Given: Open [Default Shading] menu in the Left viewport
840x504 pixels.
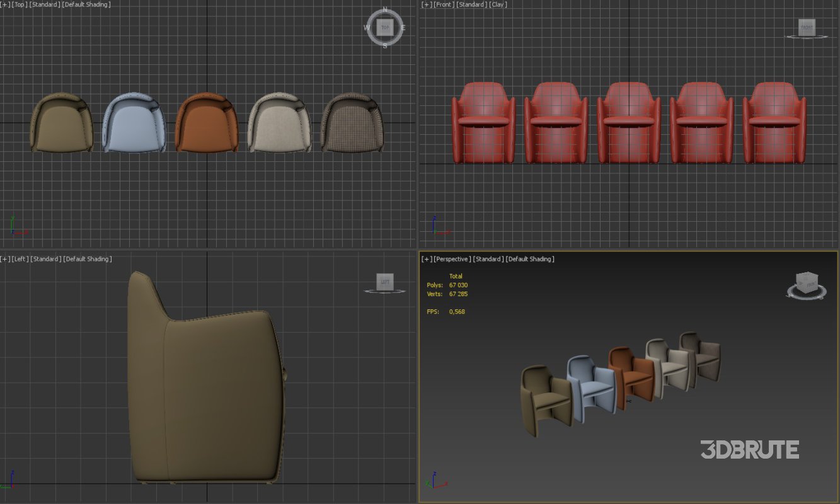Looking at the screenshot, I should coord(88,259).
